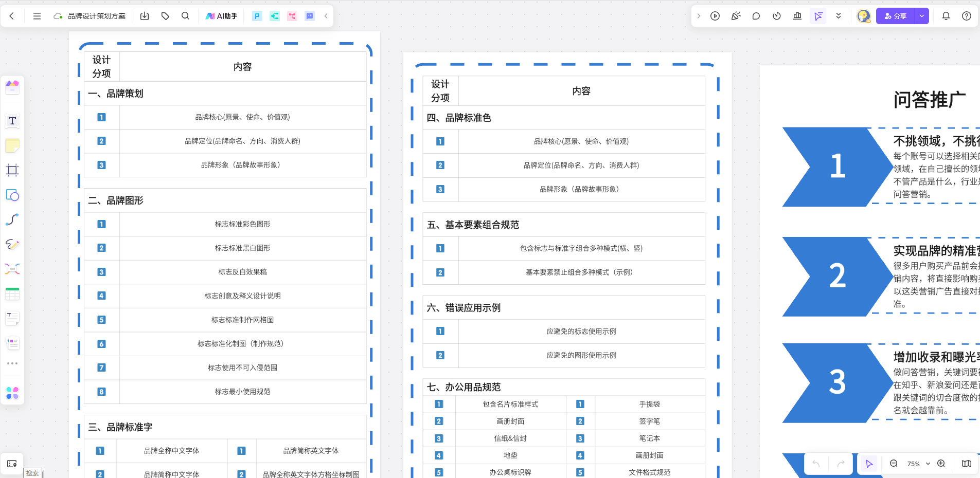Open the timer history icon
The height and width of the screenshot is (478, 980).
coord(777,16)
